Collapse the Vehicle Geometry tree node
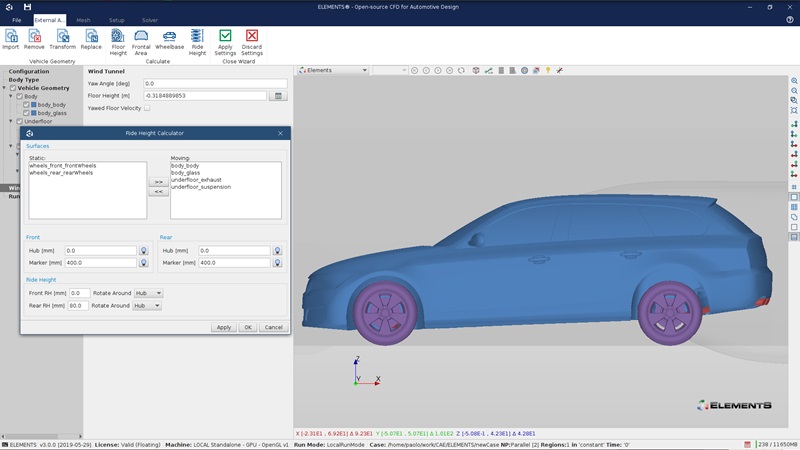Image resolution: width=800 pixels, height=450 pixels. pyautogui.click(x=5, y=88)
